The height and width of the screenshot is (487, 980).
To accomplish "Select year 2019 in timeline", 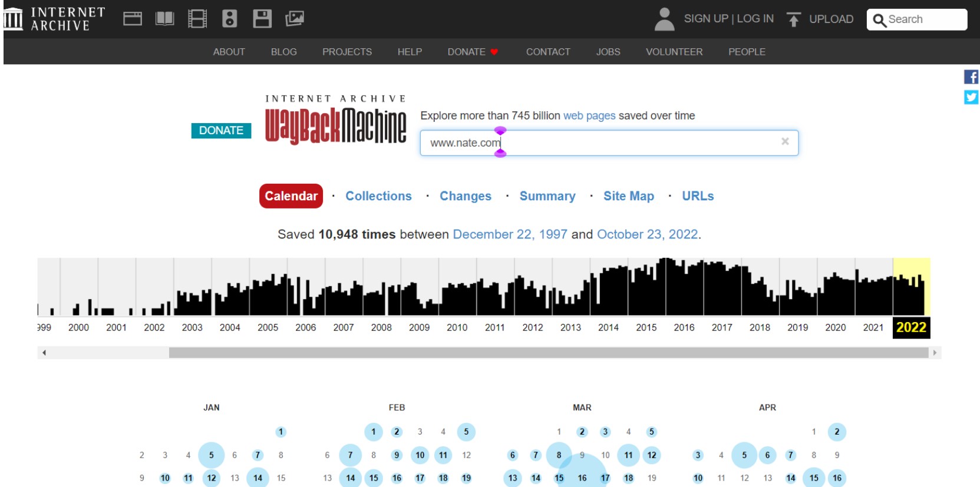I will 798,327.
